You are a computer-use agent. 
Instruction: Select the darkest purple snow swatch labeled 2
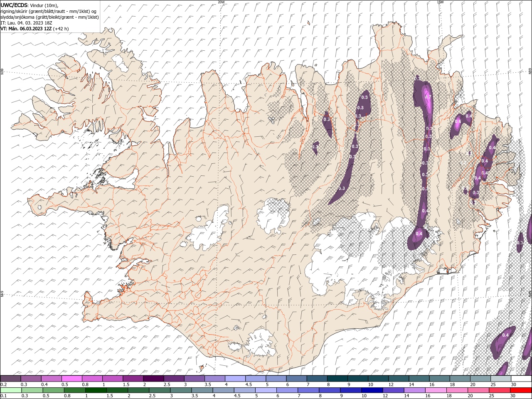pos(153,379)
